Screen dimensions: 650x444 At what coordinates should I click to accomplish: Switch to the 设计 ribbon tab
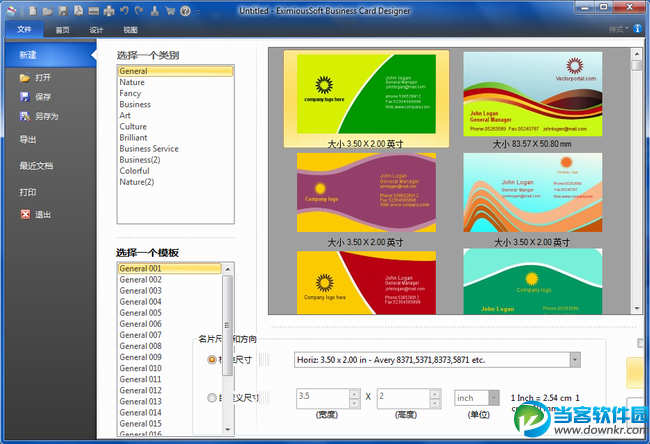click(x=96, y=30)
